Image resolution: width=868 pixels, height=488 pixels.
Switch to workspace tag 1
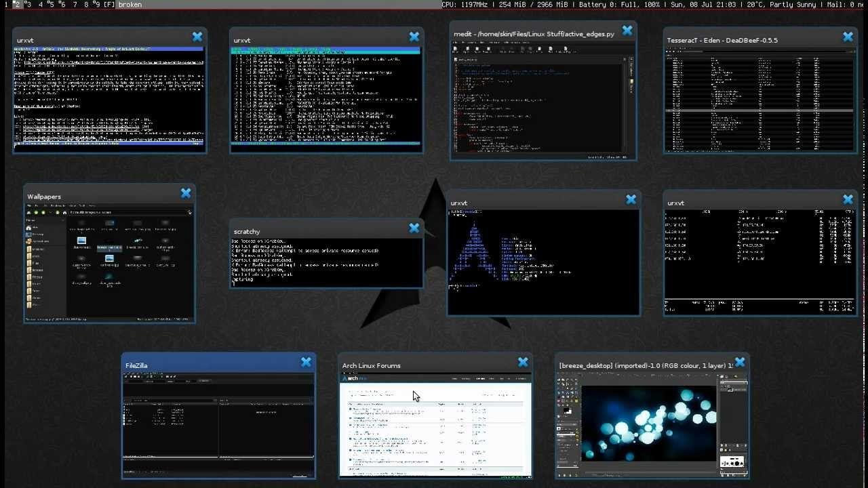coord(5,5)
